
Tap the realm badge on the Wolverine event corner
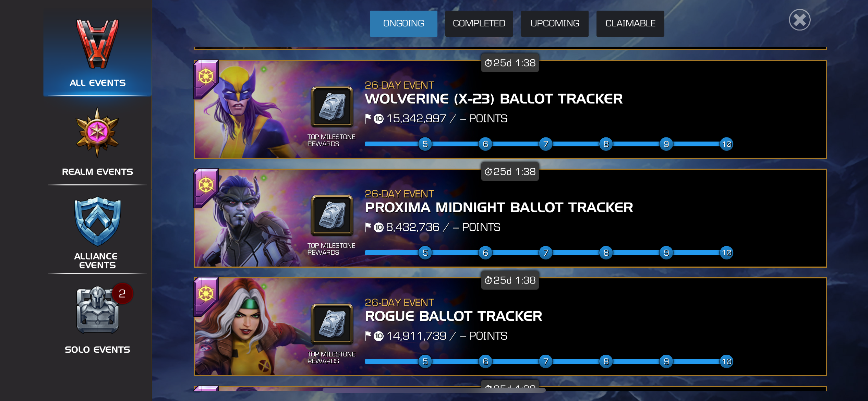tap(206, 78)
